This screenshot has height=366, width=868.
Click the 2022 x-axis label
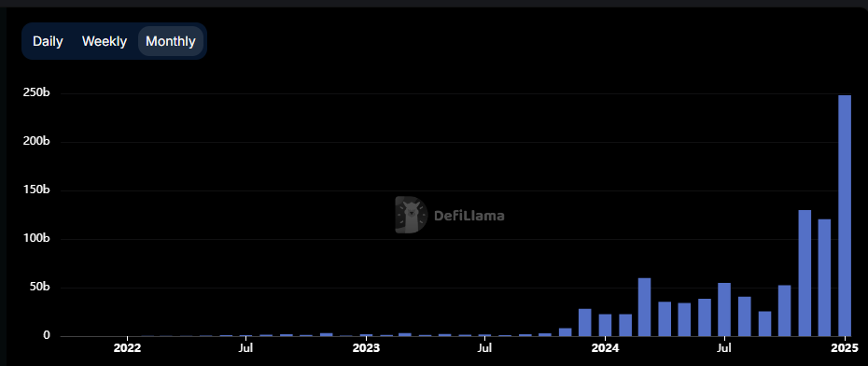pyautogui.click(x=127, y=348)
